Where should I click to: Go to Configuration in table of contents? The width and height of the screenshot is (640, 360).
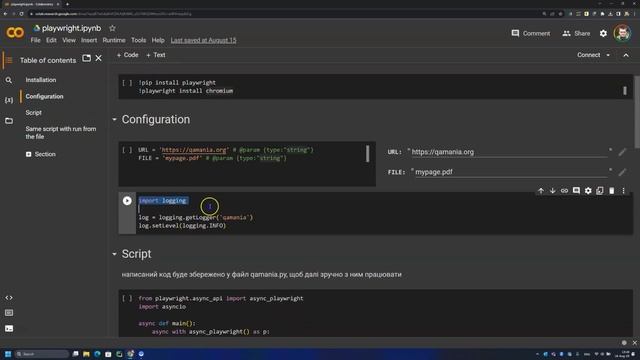pyautogui.click(x=44, y=96)
